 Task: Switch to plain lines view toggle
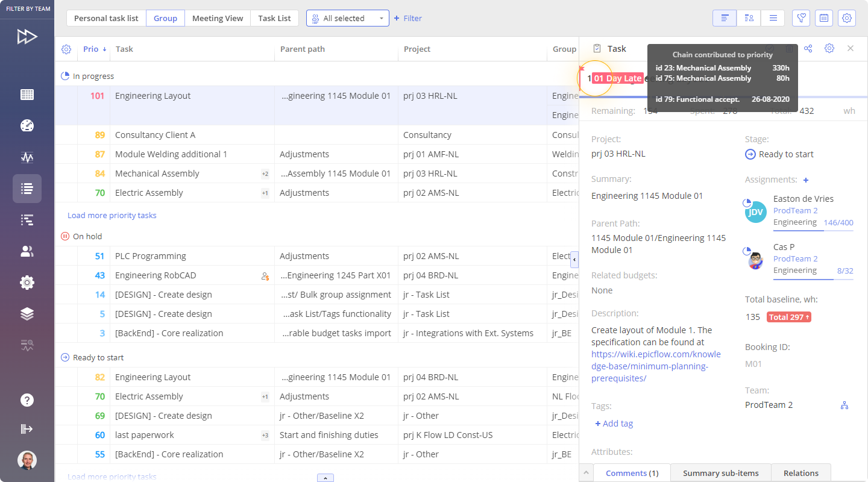tap(773, 18)
